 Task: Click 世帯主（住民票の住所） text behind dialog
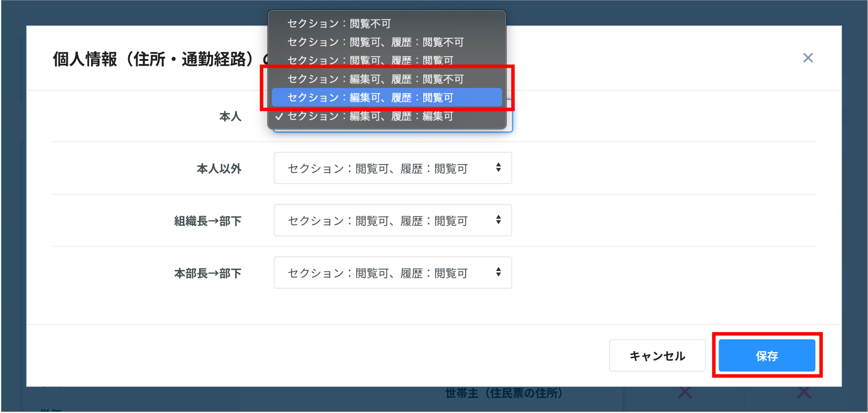[504, 394]
